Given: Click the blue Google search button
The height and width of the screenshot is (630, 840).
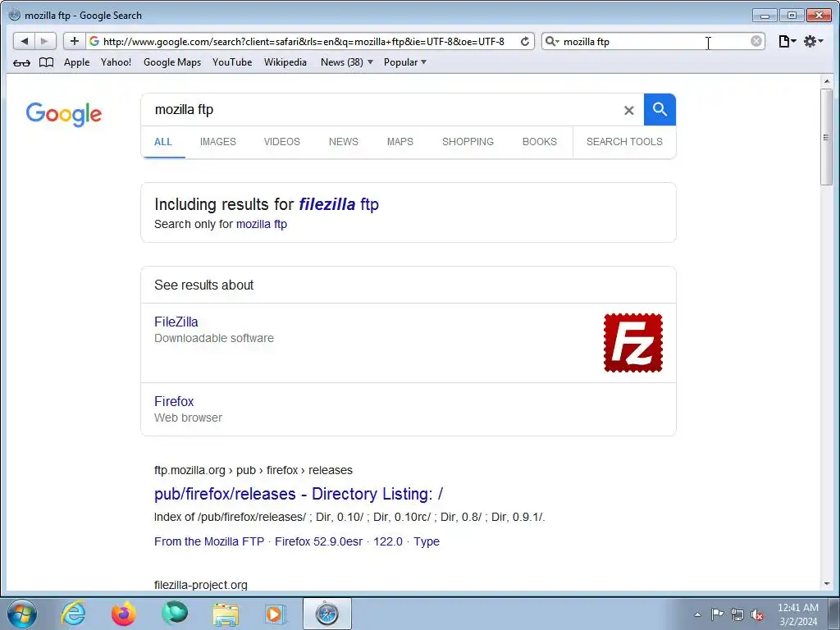Looking at the screenshot, I should (x=660, y=110).
